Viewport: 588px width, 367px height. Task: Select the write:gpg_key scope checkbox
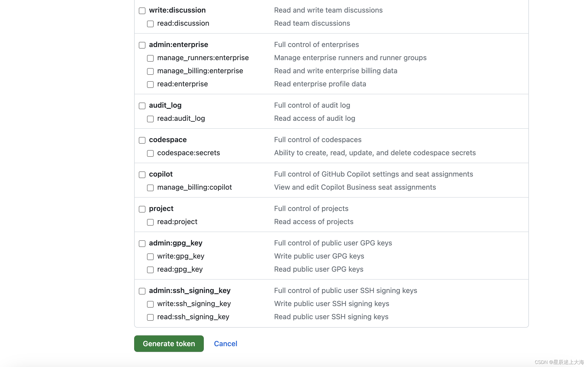pos(150,256)
